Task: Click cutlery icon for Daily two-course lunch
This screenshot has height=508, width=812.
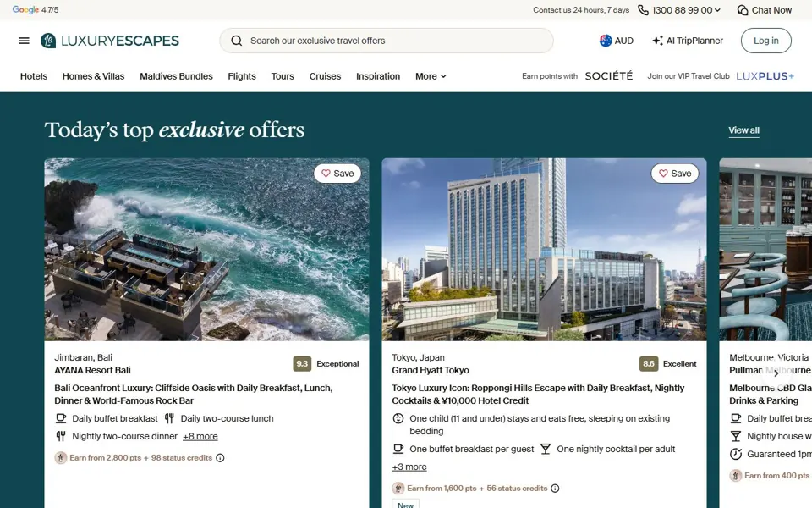Action: click(x=169, y=418)
